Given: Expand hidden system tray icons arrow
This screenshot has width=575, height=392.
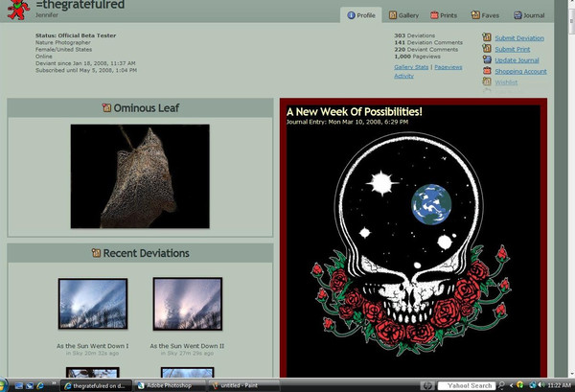Looking at the screenshot, I should [x=511, y=385].
